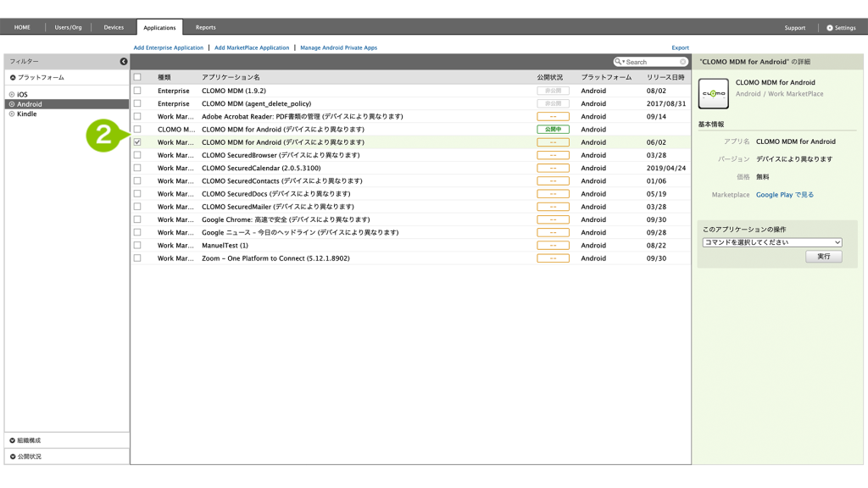Open the コマンドを選択してください dropdown
Screen dimensions: 868x488
pos(772,242)
